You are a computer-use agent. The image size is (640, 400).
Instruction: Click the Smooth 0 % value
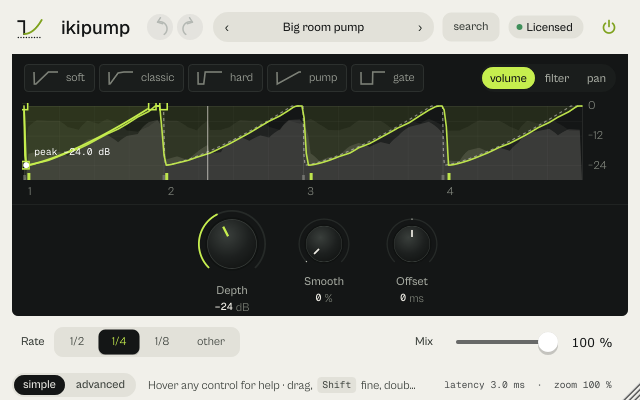324,298
